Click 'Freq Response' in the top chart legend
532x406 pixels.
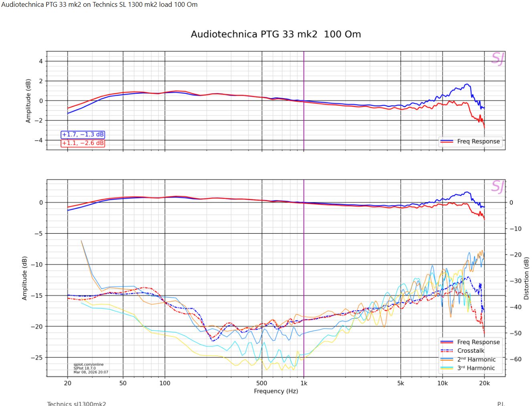[x=478, y=141]
